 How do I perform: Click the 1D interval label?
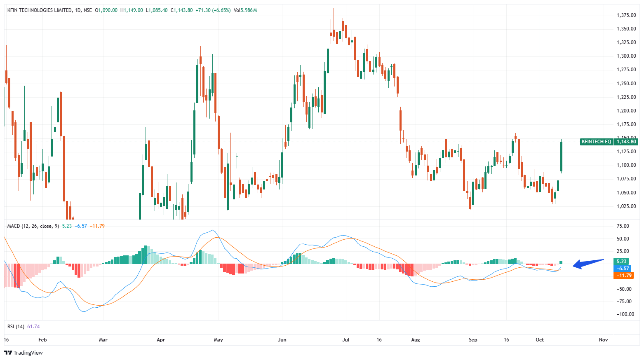click(78, 10)
